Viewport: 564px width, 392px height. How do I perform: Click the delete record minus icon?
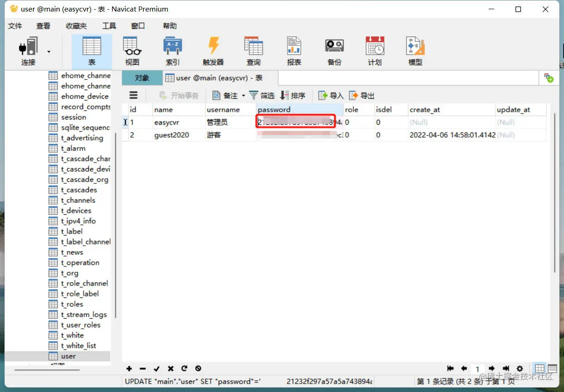coord(143,368)
